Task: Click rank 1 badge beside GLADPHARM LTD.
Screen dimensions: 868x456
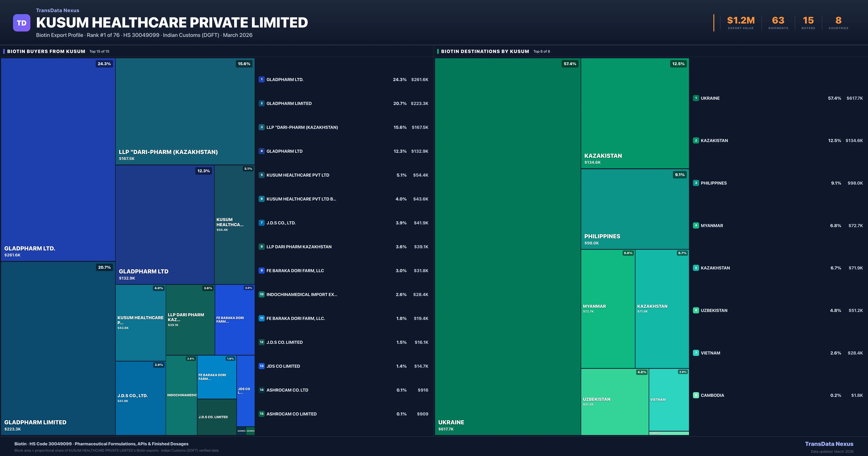Action: (261, 80)
